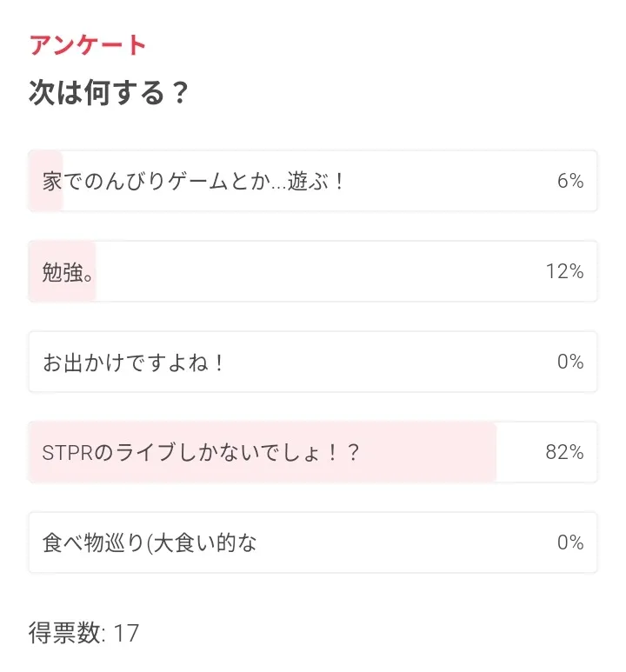Click the 12% result label
Image resolution: width=626 pixels, height=672 pixels.
[564, 272]
